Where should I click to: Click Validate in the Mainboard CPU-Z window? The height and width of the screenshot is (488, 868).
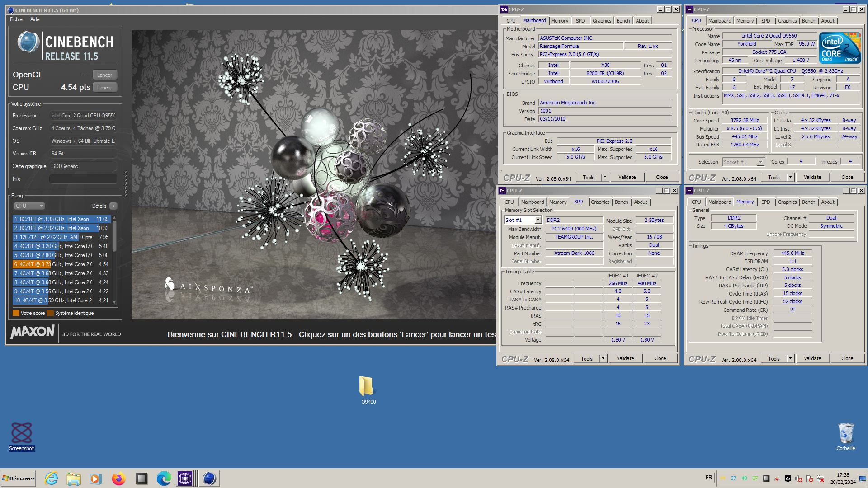click(x=627, y=177)
